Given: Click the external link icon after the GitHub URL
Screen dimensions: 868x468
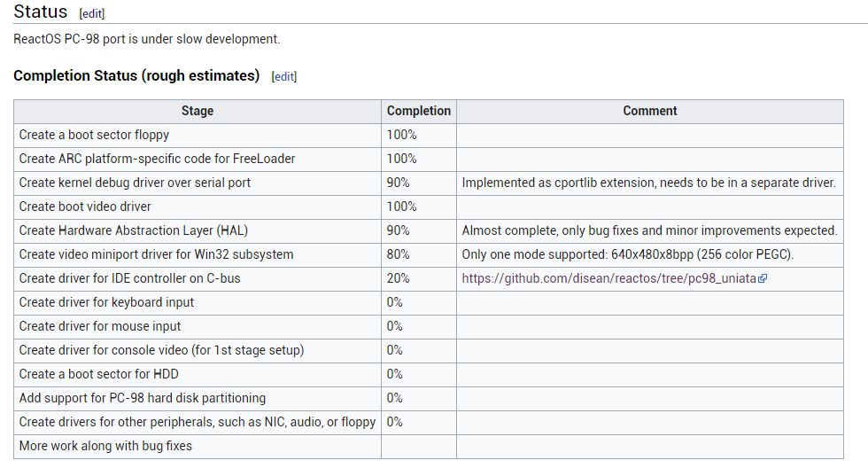Looking at the screenshot, I should coord(763,278).
